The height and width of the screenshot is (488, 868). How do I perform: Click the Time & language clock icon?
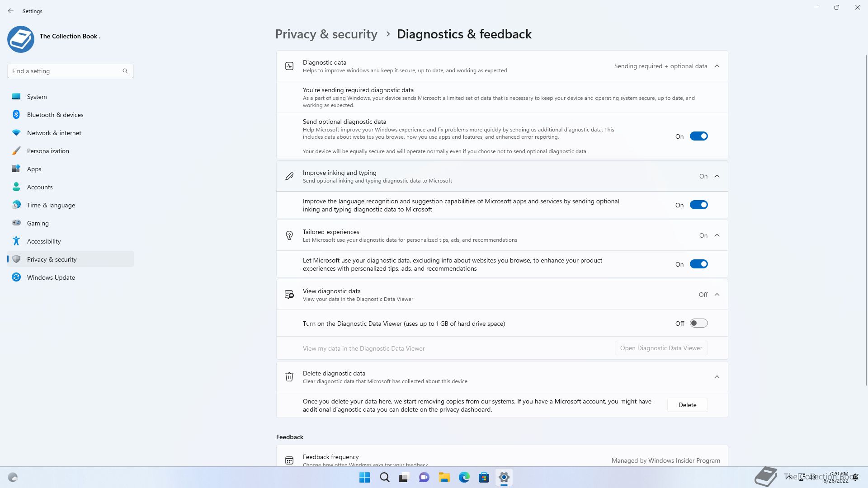16,205
